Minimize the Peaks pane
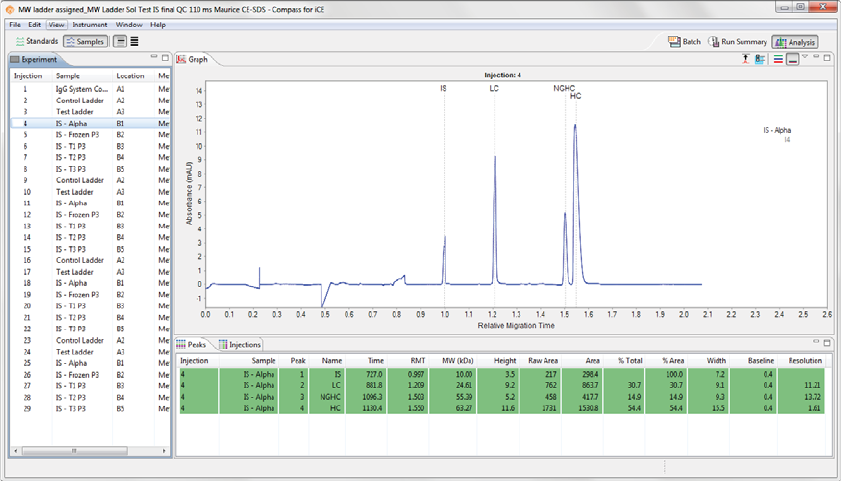This screenshot has width=841, height=481. coord(816,343)
